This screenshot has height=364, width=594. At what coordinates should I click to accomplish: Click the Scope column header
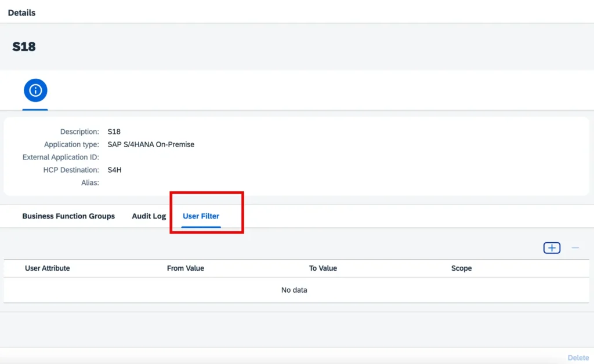pos(461,268)
